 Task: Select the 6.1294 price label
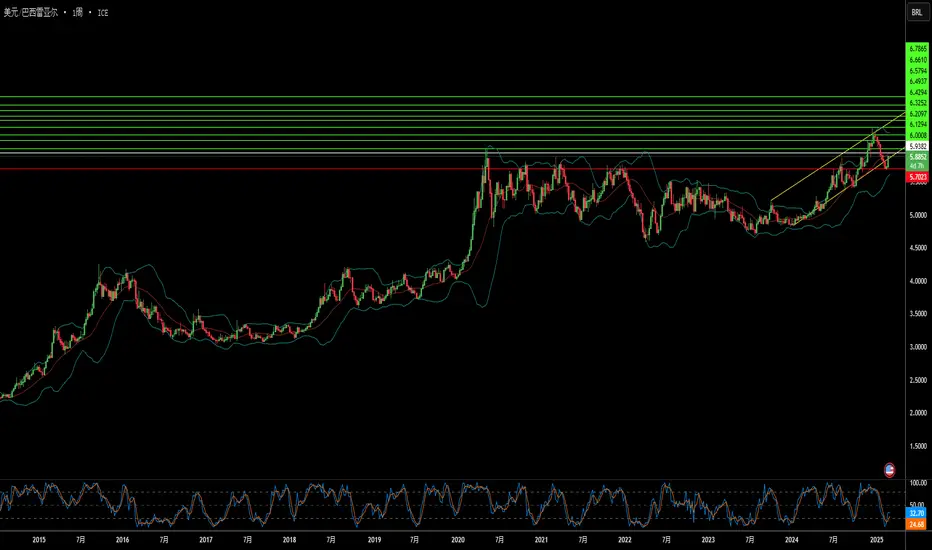[918, 124]
